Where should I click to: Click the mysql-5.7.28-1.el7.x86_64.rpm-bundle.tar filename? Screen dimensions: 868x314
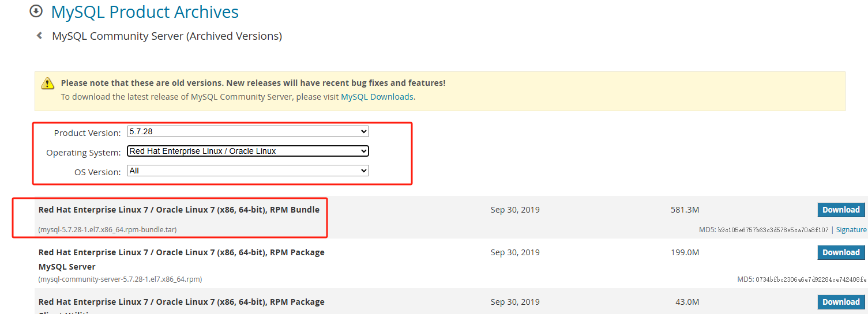[x=107, y=230]
